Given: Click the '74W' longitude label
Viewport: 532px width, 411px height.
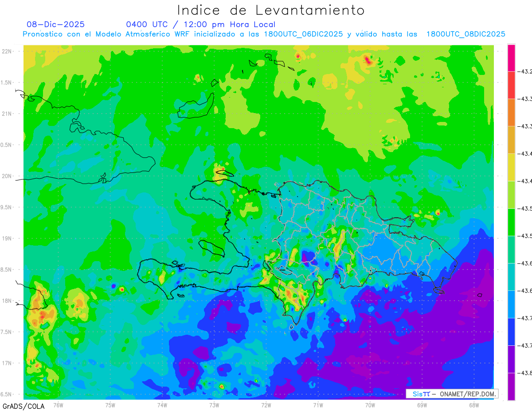Looking at the screenshot, I should click(x=162, y=404).
